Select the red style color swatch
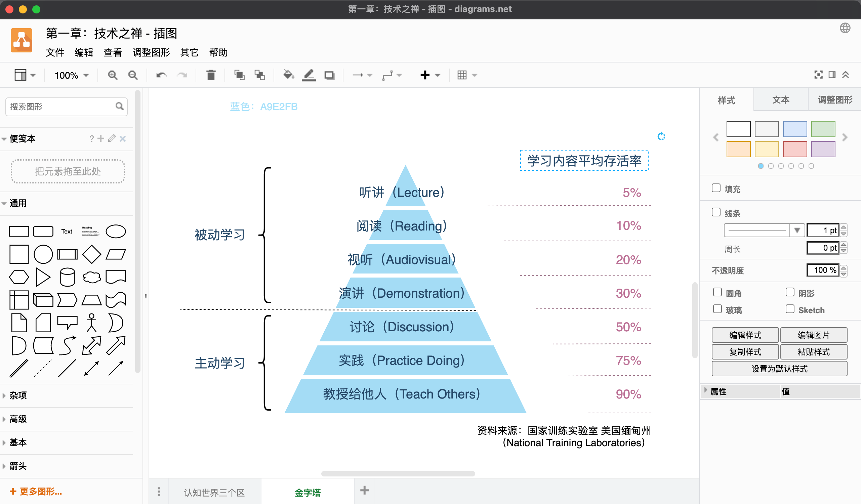 click(795, 149)
